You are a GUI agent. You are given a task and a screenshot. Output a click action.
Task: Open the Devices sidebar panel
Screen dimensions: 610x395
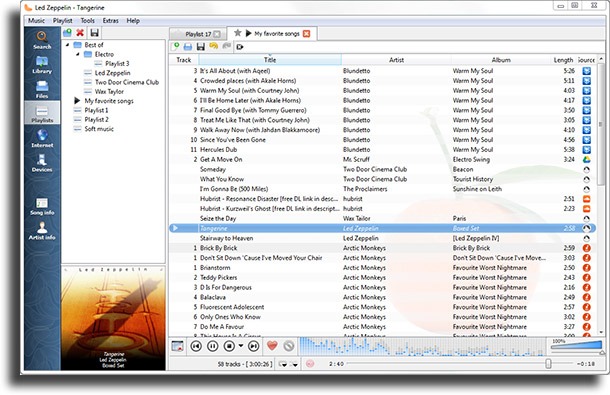point(42,163)
